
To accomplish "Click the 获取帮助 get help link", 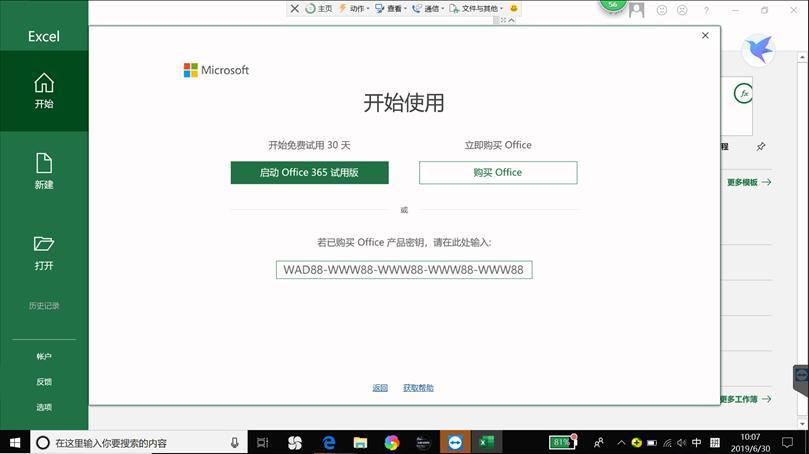I will tap(418, 388).
